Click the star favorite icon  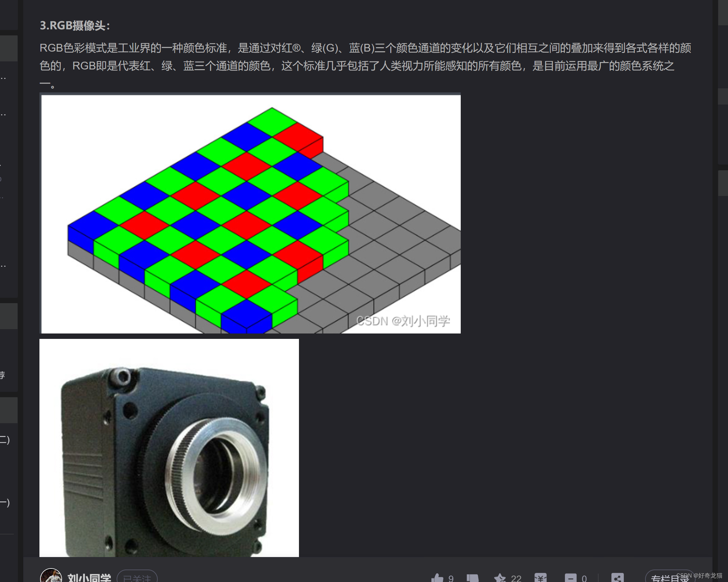tap(500, 578)
